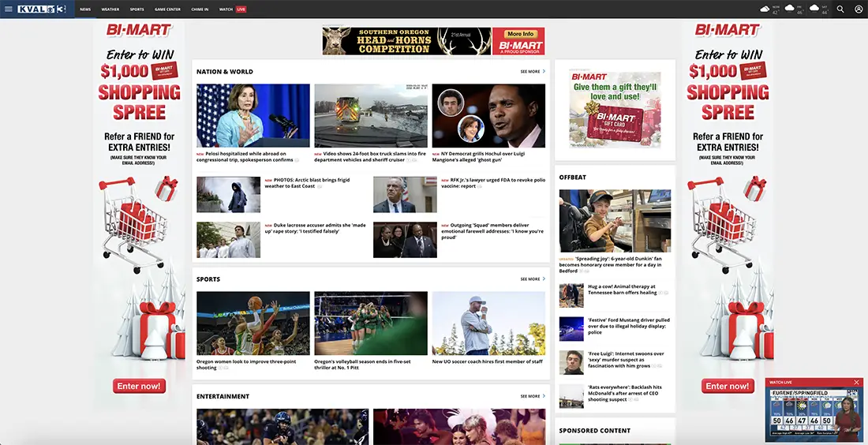Open current NOW 42° weather cloud icon
The image size is (868, 445).
[765, 9]
